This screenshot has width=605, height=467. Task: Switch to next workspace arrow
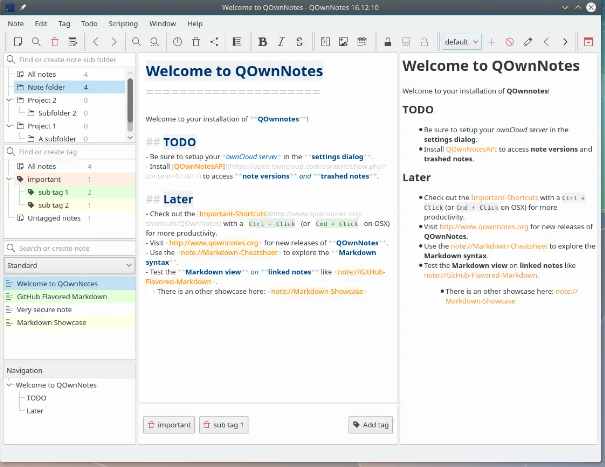(565, 42)
